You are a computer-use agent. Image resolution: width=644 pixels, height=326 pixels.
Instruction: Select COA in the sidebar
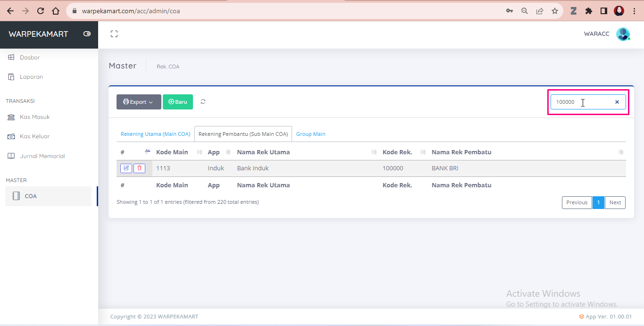48,196
